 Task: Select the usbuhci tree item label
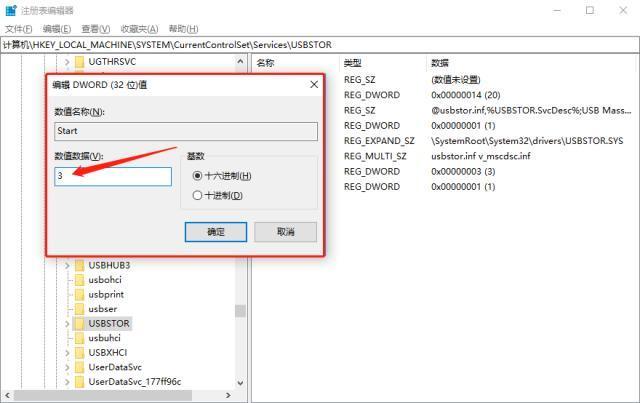pos(104,338)
